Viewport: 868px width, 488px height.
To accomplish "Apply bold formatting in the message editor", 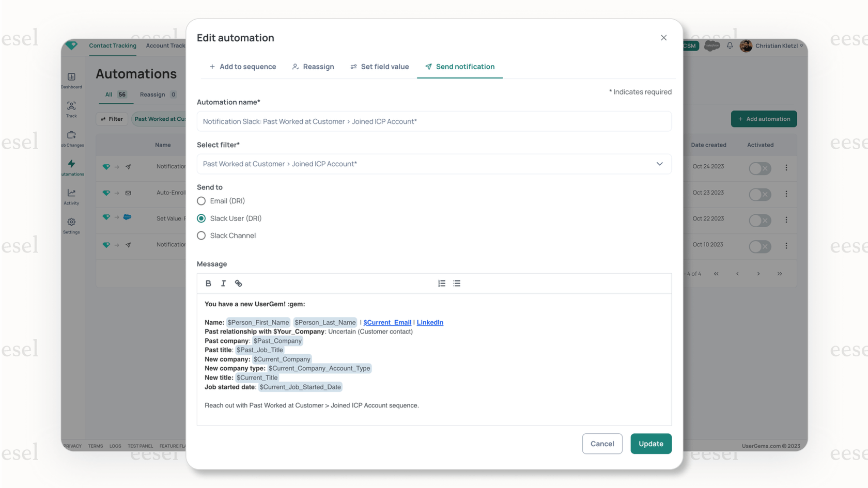I will 208,283.
